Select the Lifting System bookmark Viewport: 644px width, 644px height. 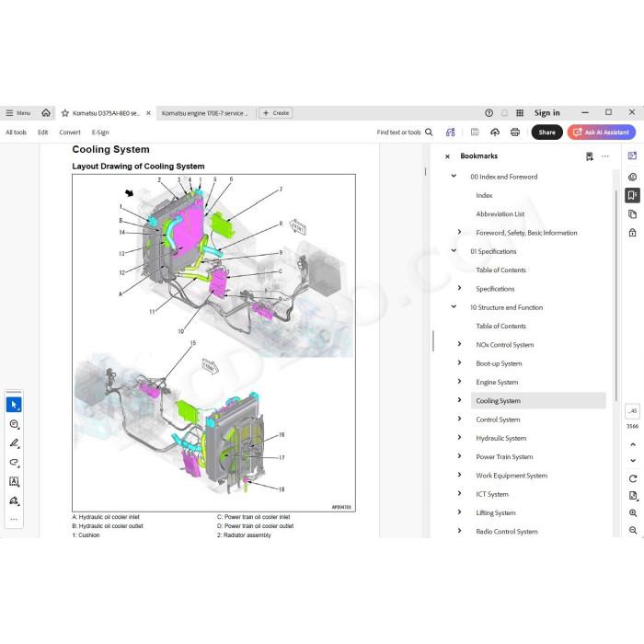click(x=496, y=512)
